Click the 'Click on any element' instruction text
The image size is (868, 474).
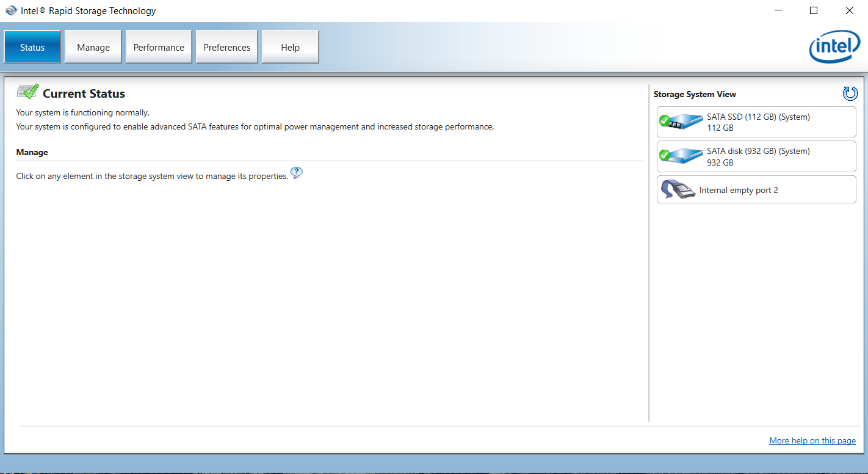pos(152,176)
